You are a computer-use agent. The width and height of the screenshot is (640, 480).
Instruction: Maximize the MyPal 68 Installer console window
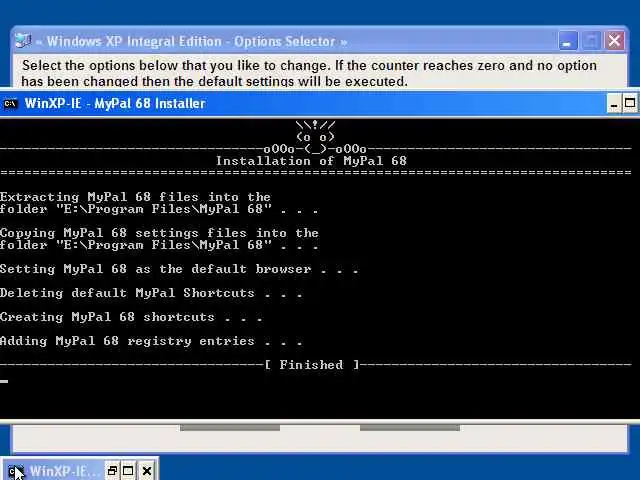tap(630, 104)
